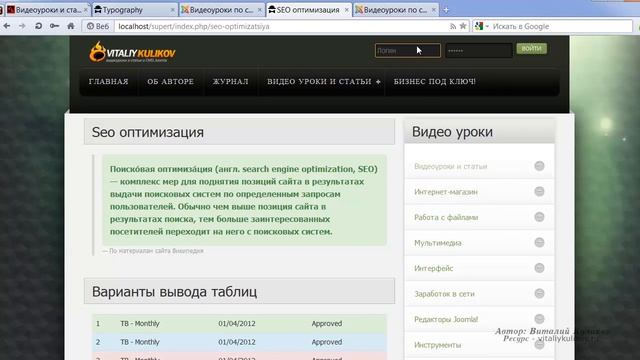Reload the page with the refresh icon

point(38,26)
